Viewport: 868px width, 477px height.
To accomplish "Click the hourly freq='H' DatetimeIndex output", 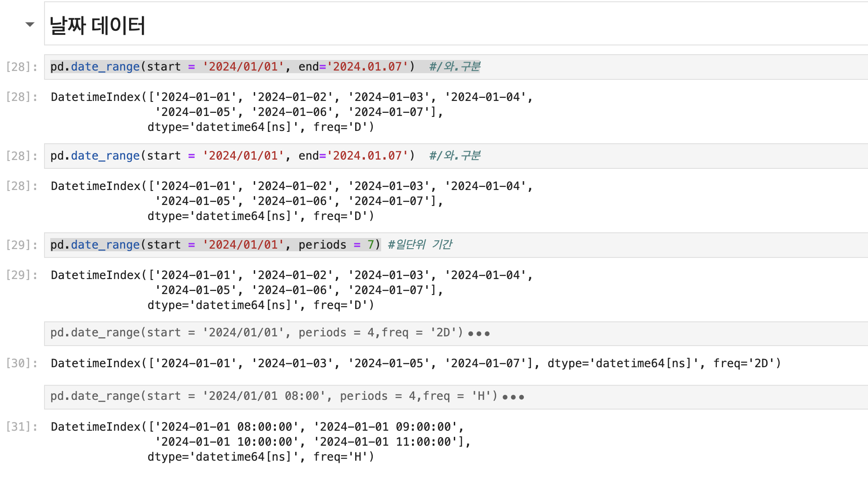I will point(260,442).
